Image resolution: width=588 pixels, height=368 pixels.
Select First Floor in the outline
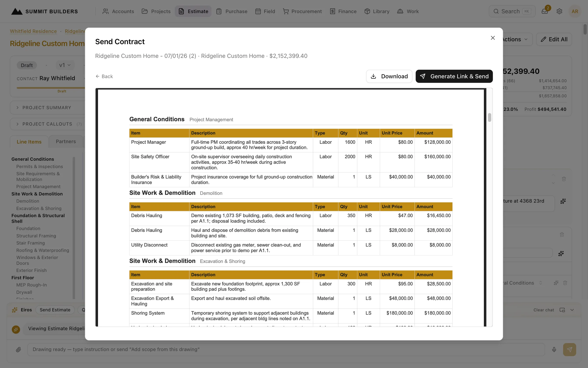[23, 277]
